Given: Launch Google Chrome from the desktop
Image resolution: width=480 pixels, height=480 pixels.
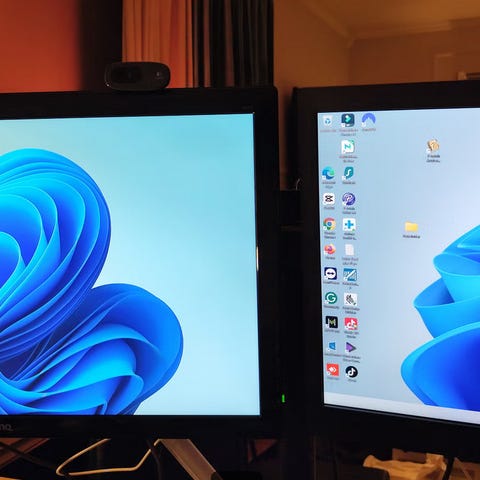Looking at the screenshot, I should click(329, 224).
